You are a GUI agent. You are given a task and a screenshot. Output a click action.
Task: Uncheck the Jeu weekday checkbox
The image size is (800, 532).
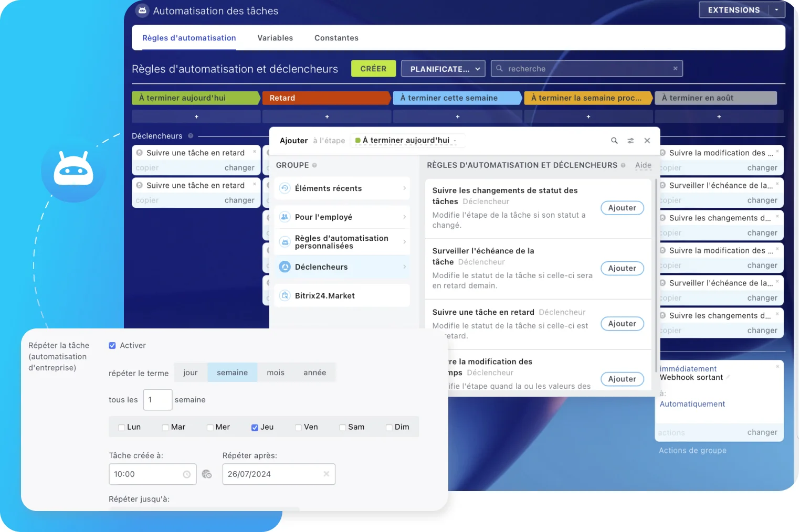(254, 427)
